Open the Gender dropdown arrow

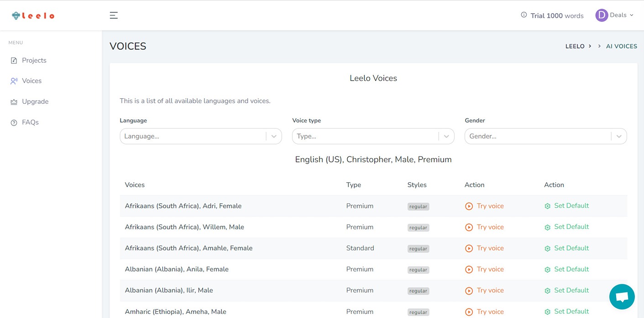coord(619,136)
